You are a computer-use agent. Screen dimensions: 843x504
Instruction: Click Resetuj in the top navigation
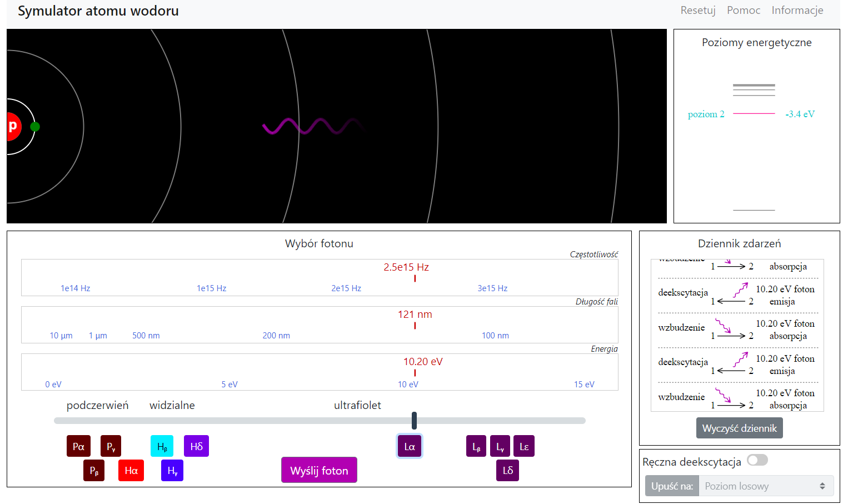click(x=698, y=10)
